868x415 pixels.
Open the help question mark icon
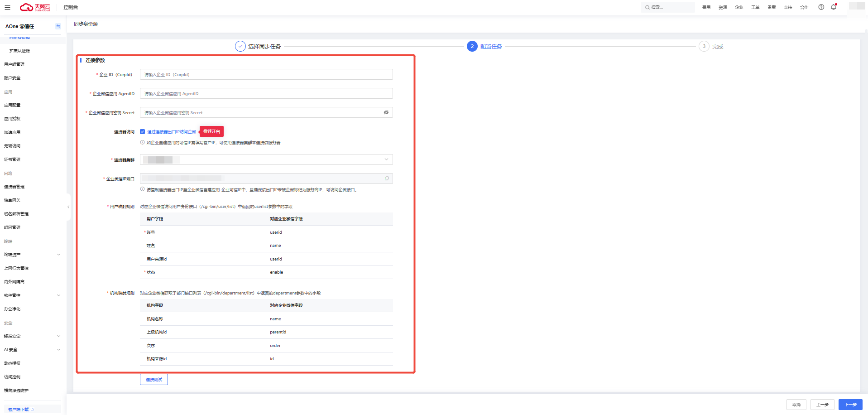pos(821,7)
